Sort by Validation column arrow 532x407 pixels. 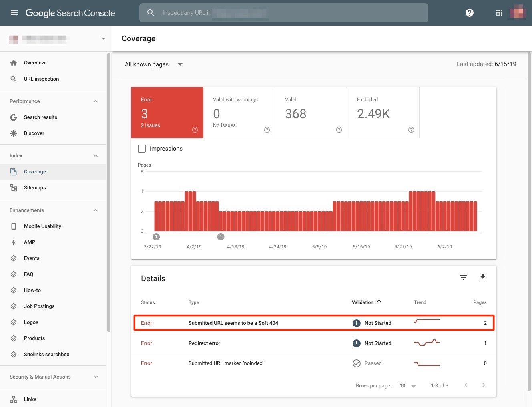379,302
